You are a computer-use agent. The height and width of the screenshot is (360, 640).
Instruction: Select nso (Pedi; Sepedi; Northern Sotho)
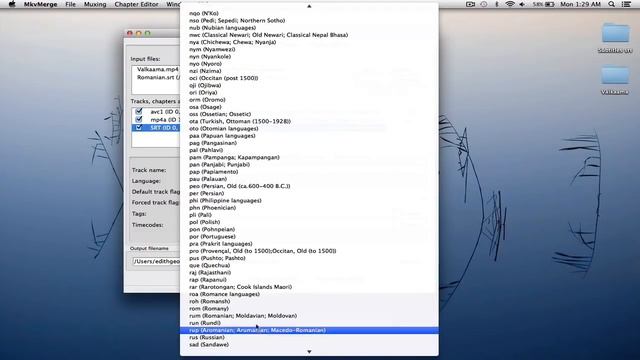point(309,20)
